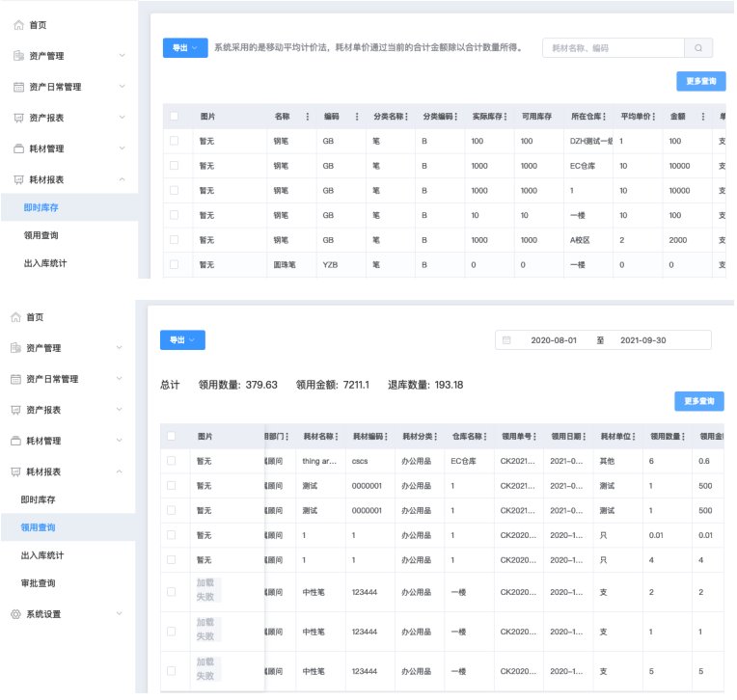Open column menu dots beside 领用单号 header
The height and width of the screenshot is (700, 737).
(534, 437)
